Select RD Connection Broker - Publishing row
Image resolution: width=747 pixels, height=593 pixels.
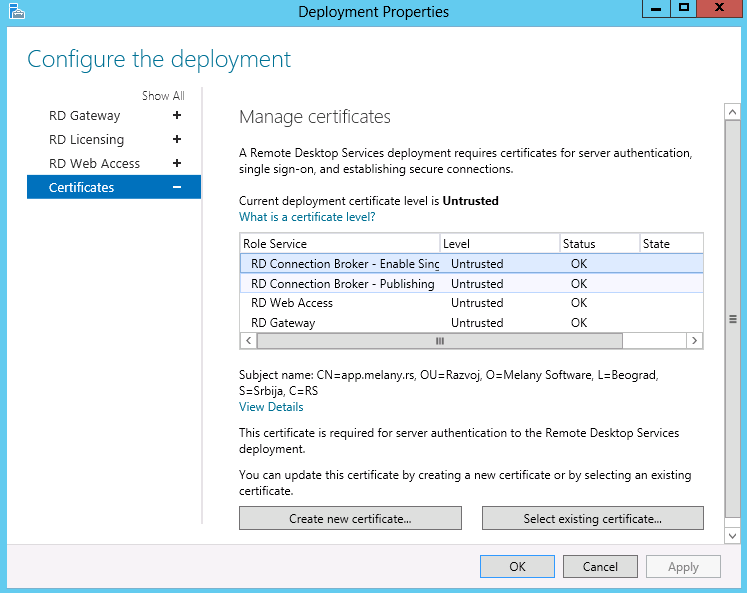pyautogui.click(x=342, y=284)
